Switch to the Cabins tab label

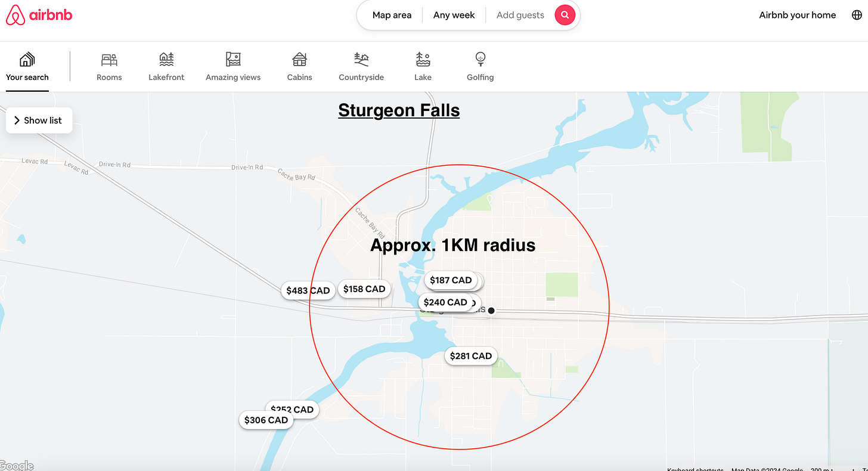coord(299,77)
